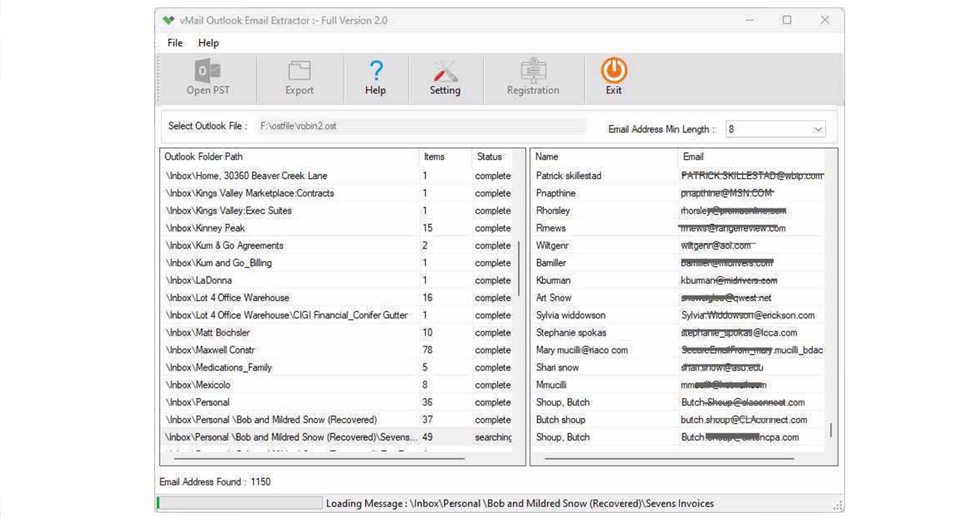980x517 pixels.
Task: Click the Loading Message status bar text
Action: point(520,503)
